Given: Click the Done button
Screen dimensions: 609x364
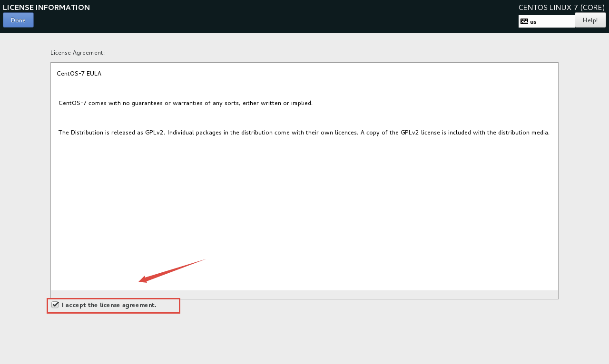Looking at the screenshot, I should point(18,20).
